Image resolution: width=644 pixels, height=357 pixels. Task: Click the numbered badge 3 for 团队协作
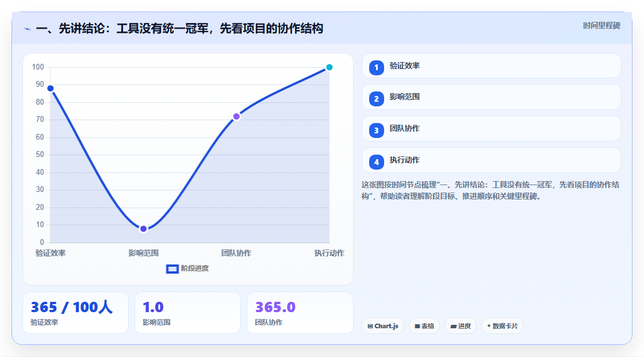[x=376, y=130]
